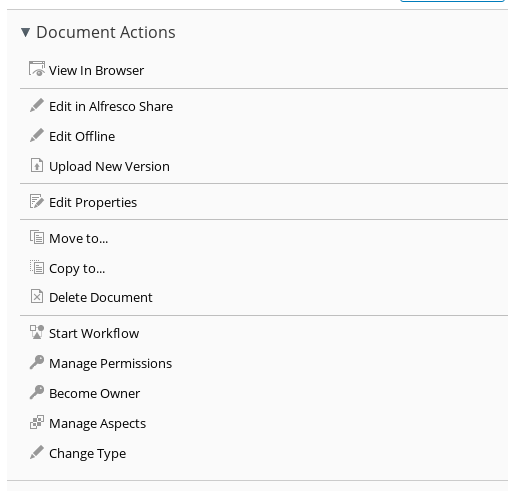The image size is (512, 491).
Task: Click the Copy to... dotted documents icon
Action: click(37, 267)
